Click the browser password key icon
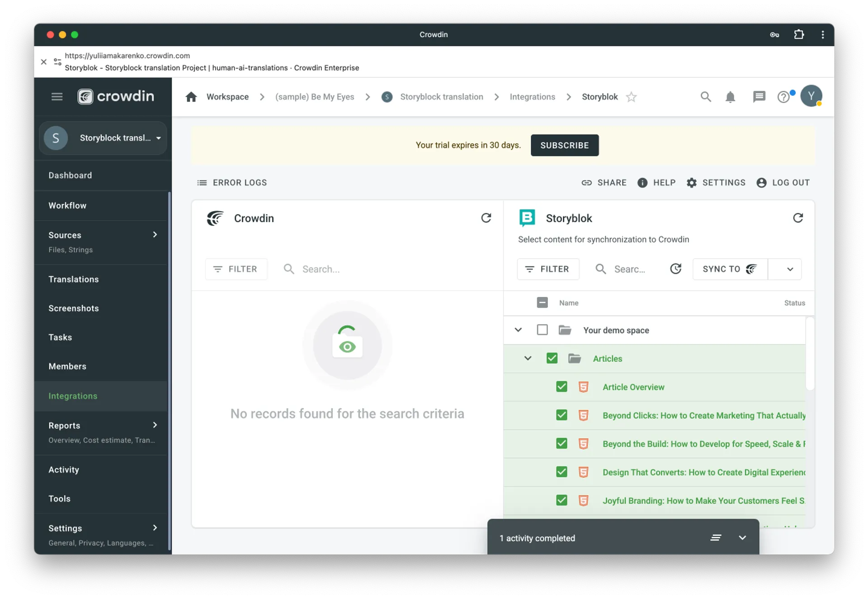868x599 pixels. coord(774,35)
